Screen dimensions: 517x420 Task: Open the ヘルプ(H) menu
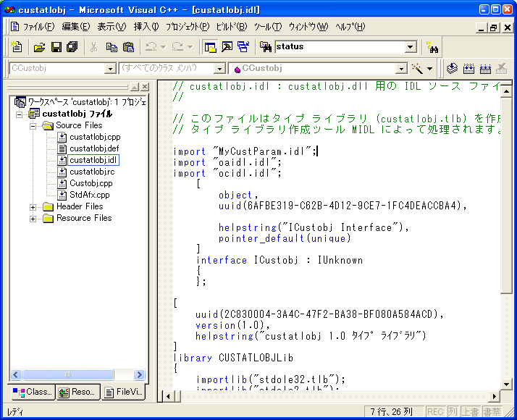[x=350, y=27]
